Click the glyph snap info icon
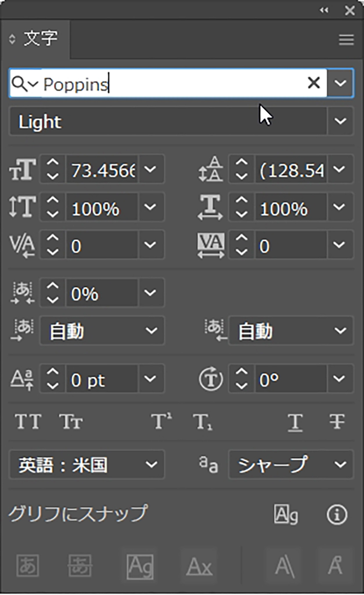Screen dimensions: 364x595 337,515
